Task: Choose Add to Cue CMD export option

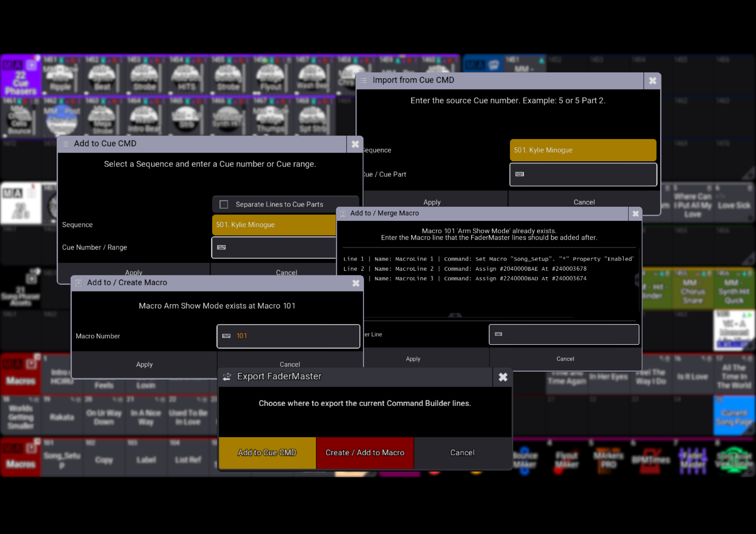Action: coord(267,452)
